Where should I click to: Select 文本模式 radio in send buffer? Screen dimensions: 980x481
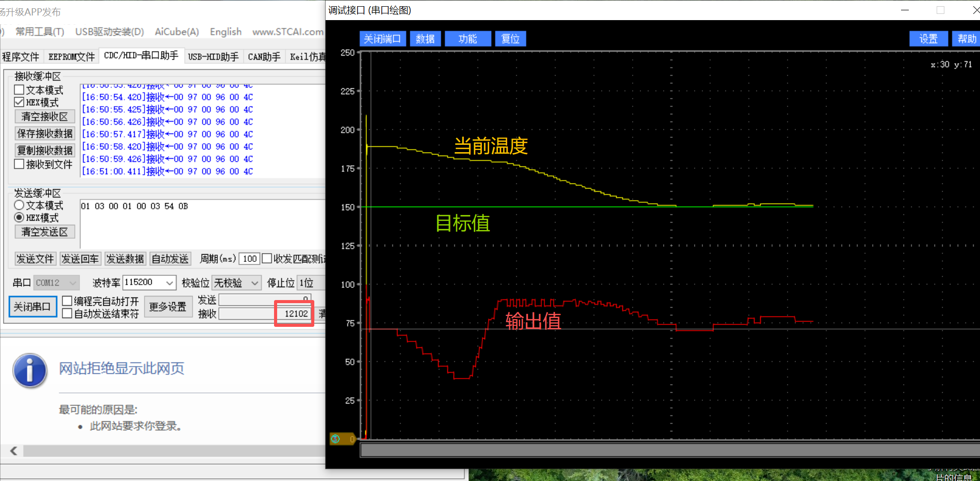(x=19, y=205)
